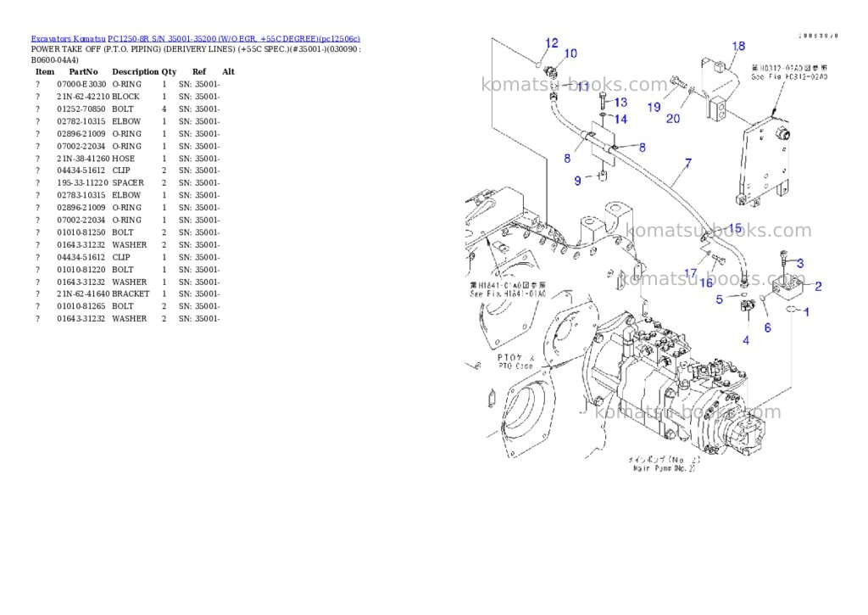Click callout number 18 on the diagram
This screenshot has height=615, width=868.
[738, 46]
